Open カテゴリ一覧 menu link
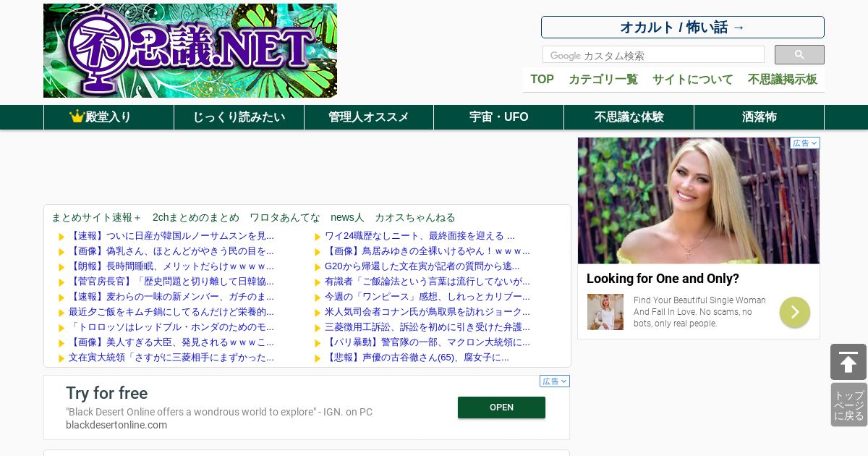The width and height of the screenshot is (868, 456). (603, 80)
